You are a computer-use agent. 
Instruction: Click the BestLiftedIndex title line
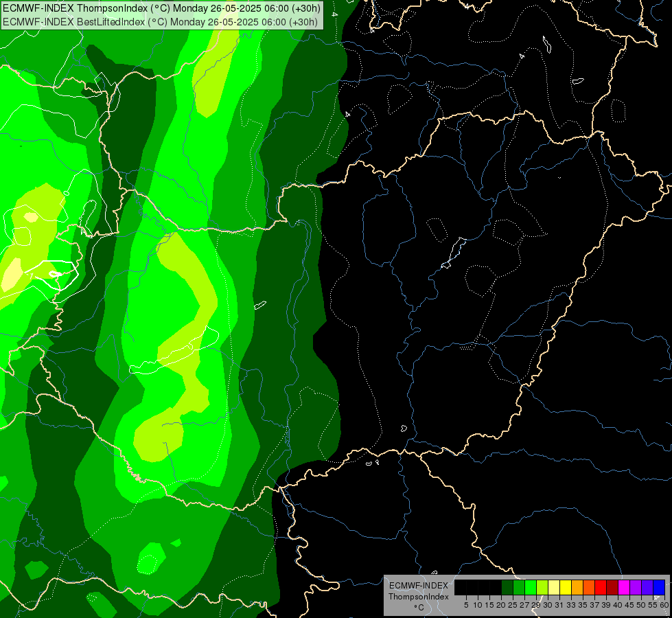(161, 22)
